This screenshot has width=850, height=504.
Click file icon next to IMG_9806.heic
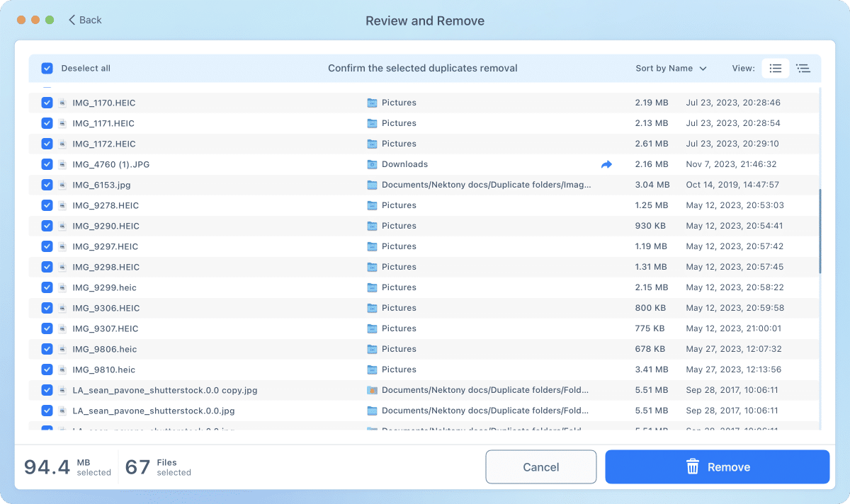(63, 349)
